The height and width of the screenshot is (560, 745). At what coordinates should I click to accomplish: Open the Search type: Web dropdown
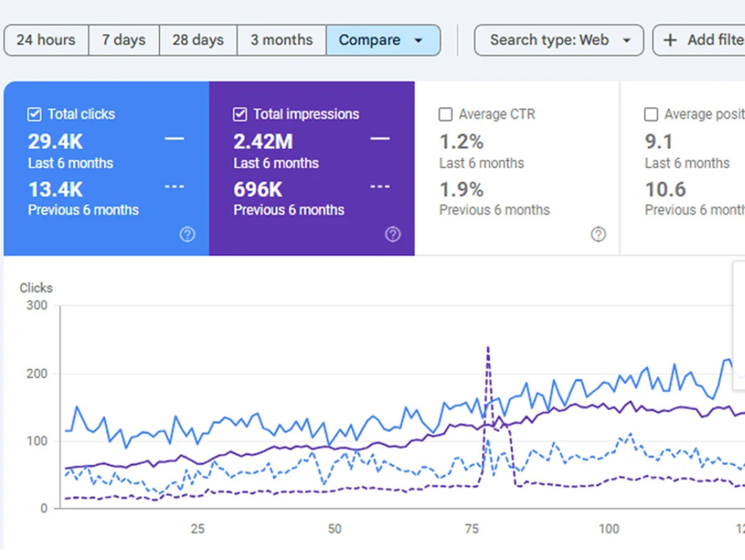[x=558, y=40]
